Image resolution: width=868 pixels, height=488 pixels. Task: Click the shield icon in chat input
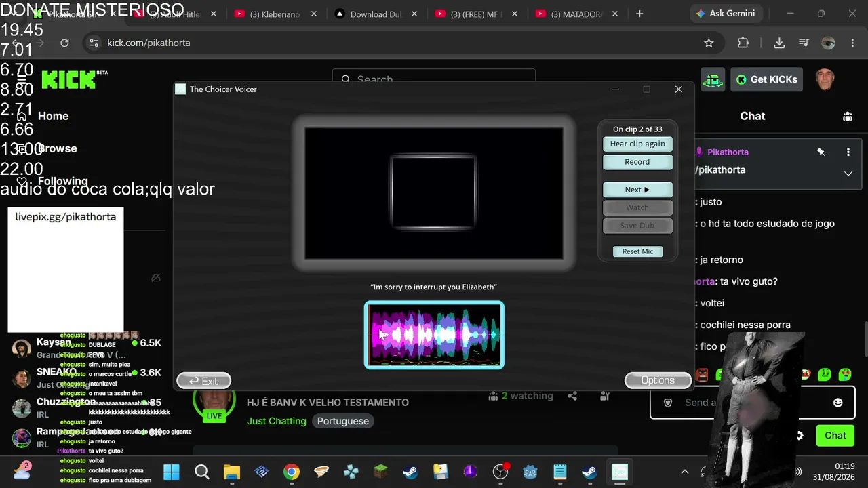point(668,403)
